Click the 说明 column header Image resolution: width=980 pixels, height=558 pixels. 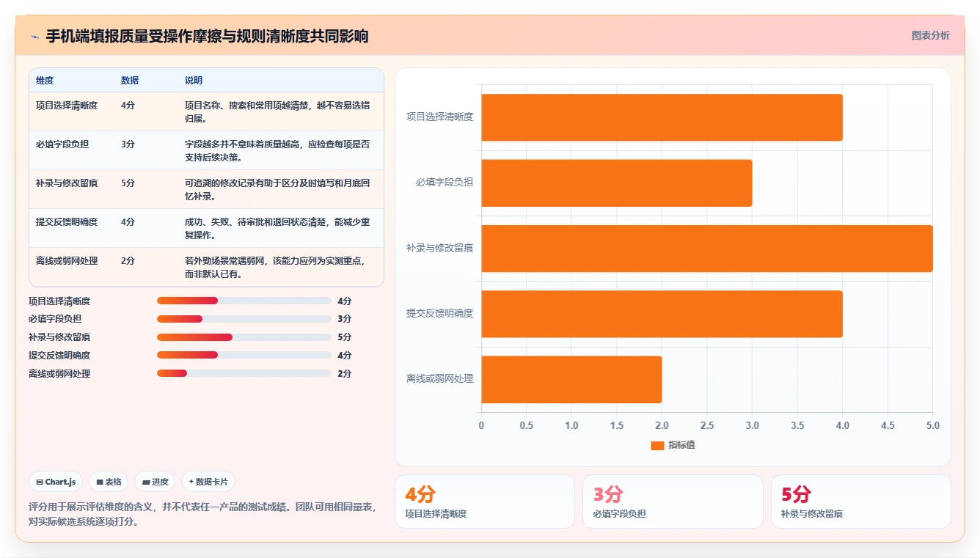(x=194, y=80)
